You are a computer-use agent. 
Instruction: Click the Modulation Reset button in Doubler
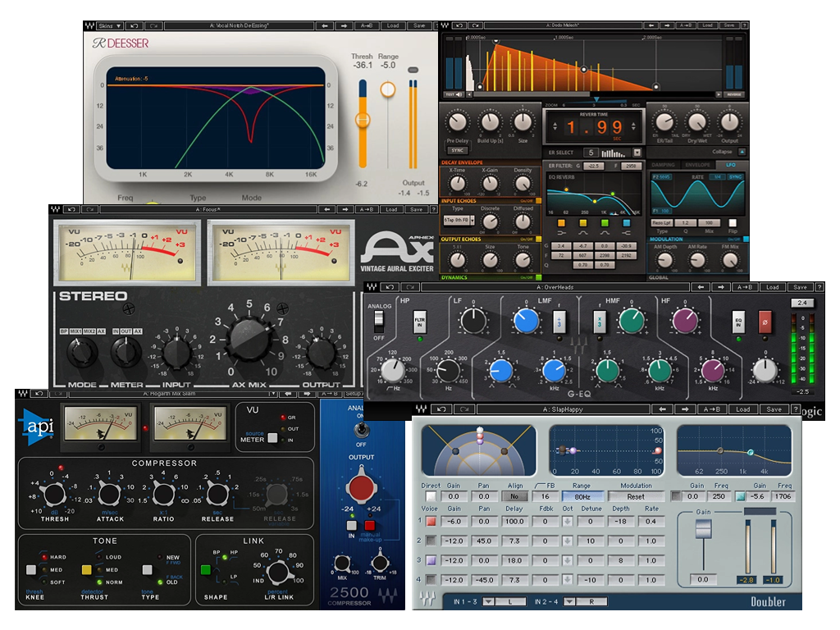[x=636, y=496]
